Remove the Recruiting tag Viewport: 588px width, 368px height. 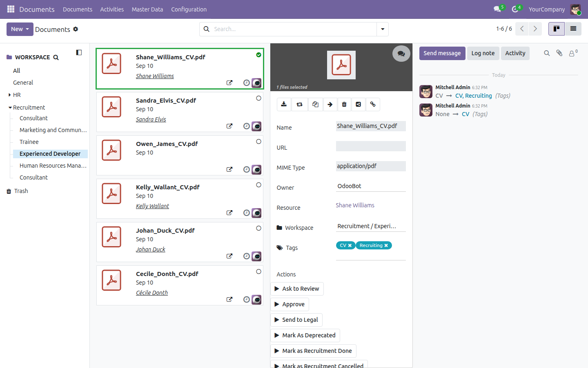pos(386,245)
